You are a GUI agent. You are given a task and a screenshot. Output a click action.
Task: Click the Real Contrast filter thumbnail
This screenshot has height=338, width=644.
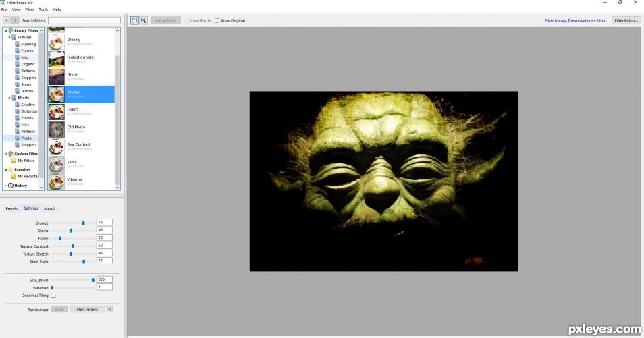pyautogui.click(x=56, y=146)
